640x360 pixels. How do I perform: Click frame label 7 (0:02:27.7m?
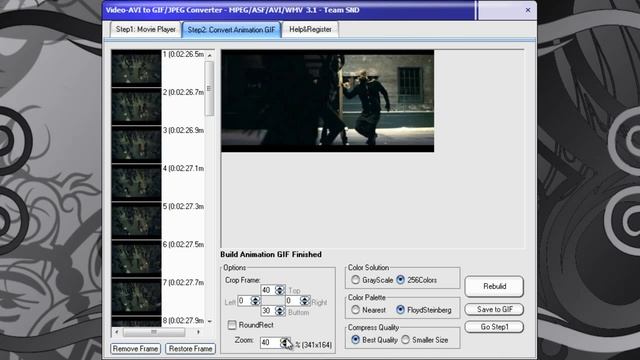[x=183, y=282]
